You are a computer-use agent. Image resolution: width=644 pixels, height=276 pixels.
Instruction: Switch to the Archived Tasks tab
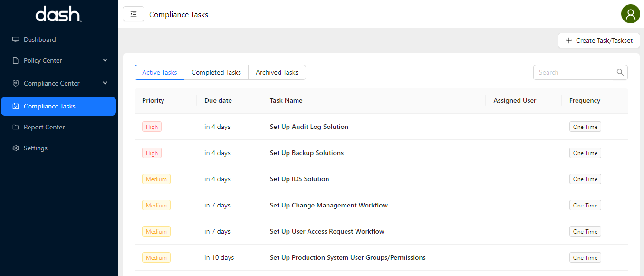pyautogui.click(x=277, y=72)
